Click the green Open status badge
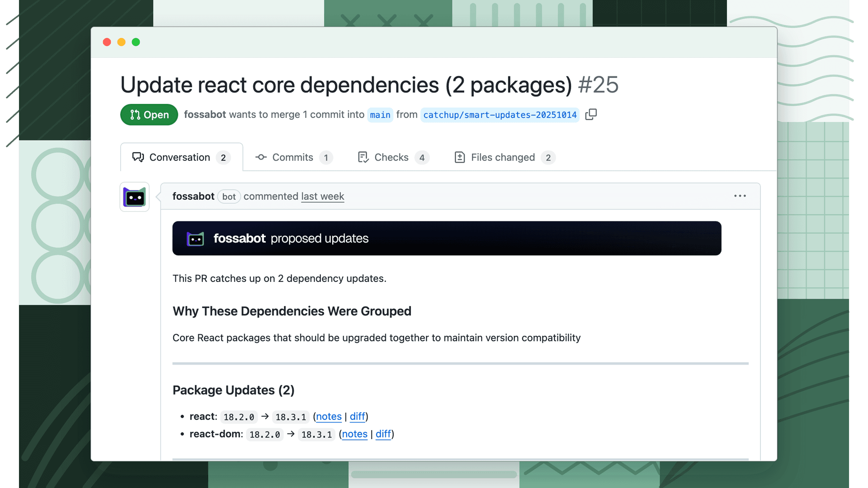This screenshot has width=868, height=488. point(149,115)
